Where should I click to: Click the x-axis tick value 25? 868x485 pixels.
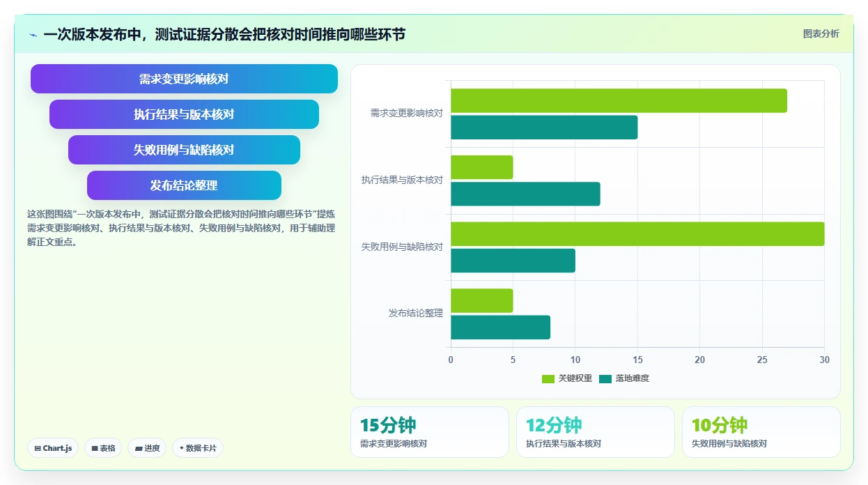[762, 360]
